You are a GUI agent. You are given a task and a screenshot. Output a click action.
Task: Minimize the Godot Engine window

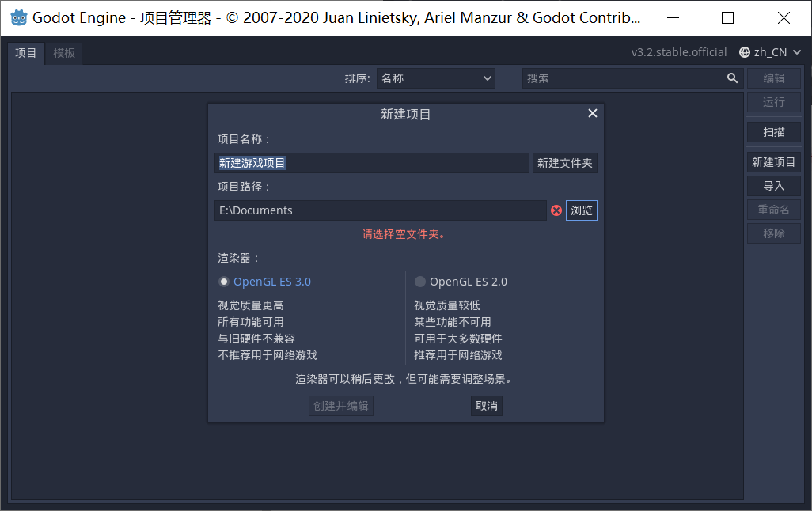coord(674,17)
